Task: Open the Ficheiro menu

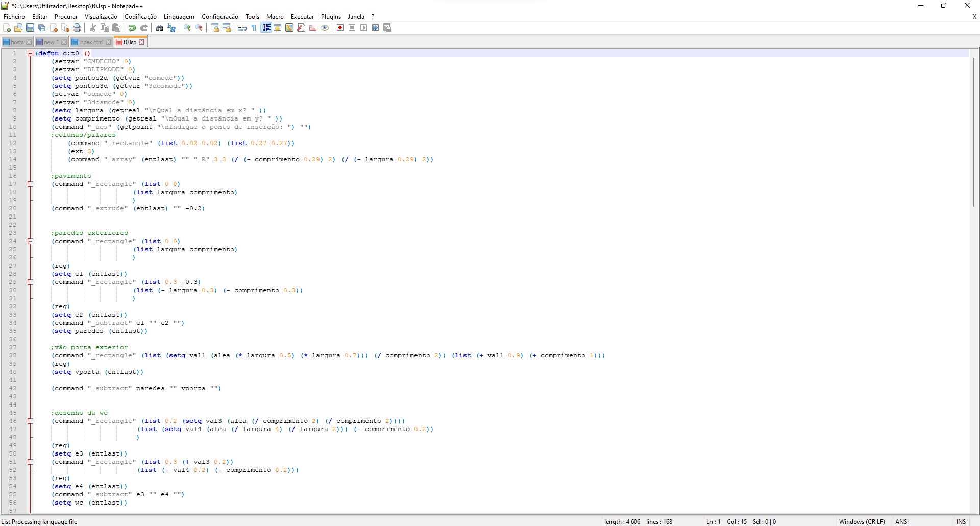Action: (x=14, y=17)
